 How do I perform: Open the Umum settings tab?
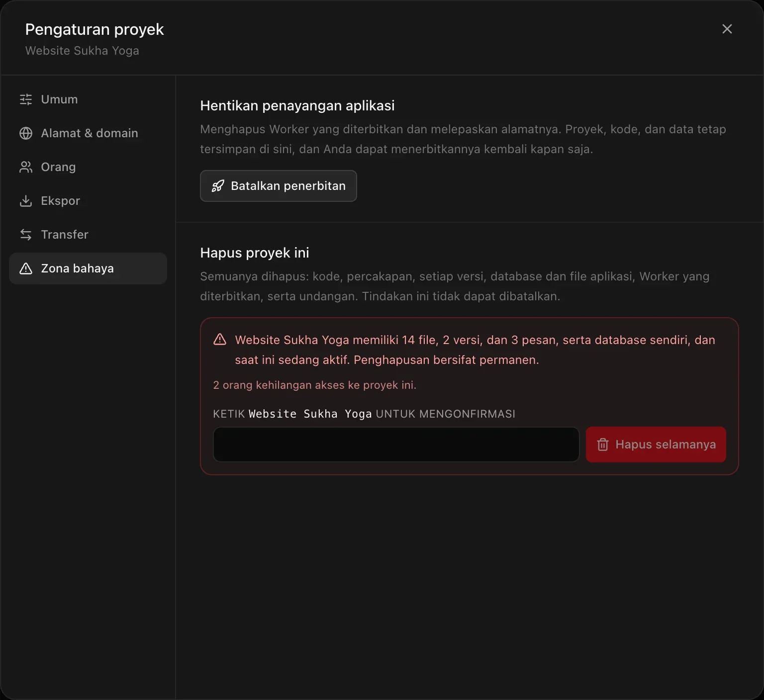[88, 99]
